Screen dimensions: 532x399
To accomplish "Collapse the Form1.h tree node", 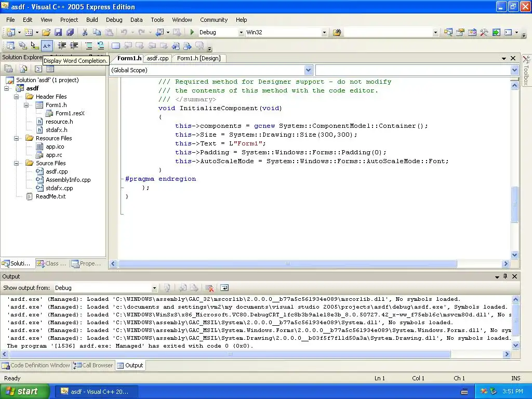I will 26,105.
